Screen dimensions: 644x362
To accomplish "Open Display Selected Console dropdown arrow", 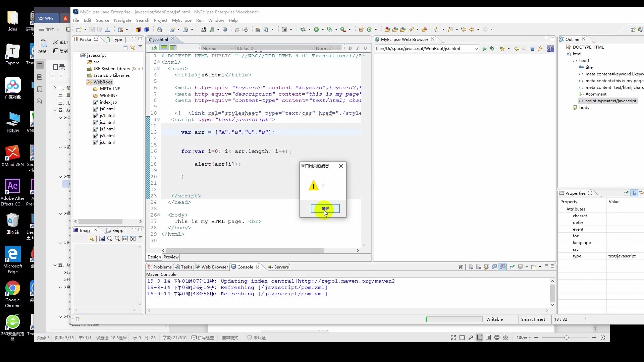I will (527, 267).
